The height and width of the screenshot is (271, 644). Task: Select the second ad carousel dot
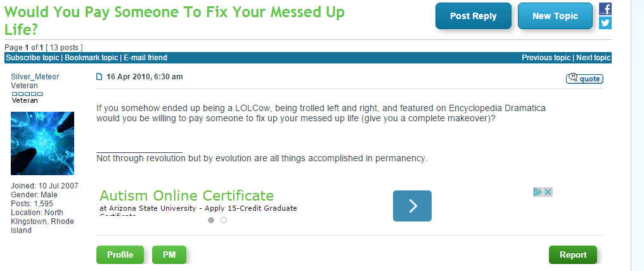point(224,220)
